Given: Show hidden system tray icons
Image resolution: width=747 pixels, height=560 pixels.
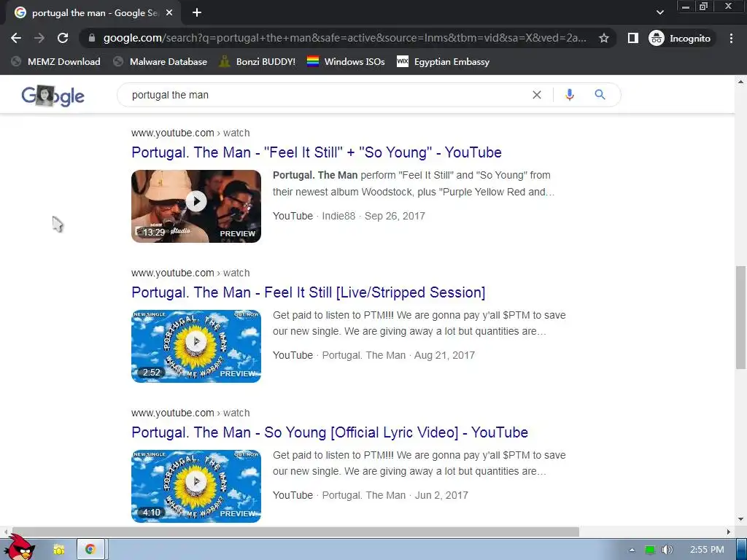Looking at the screenshot, I should click(x=632, y=550).
